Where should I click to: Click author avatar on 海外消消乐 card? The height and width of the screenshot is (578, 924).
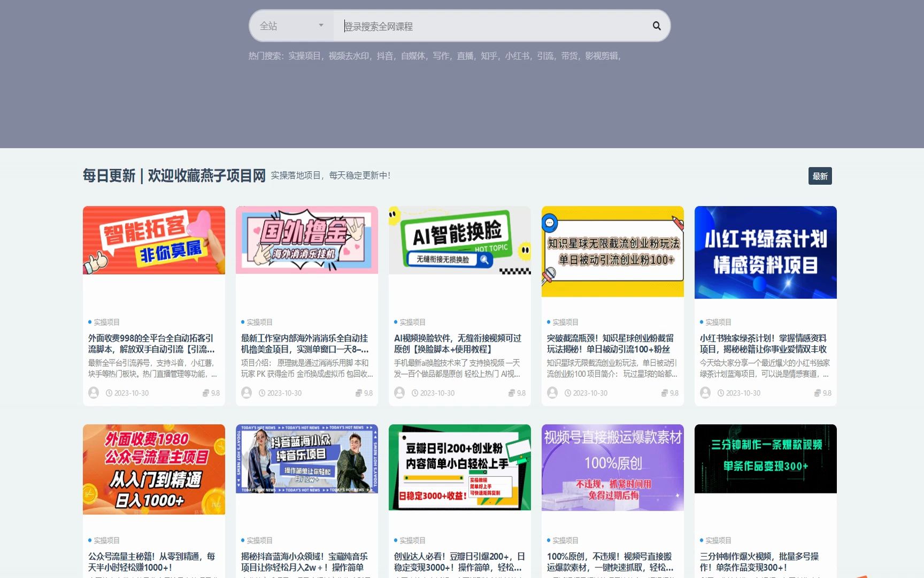pyautogui.click(x=247, y=393)
